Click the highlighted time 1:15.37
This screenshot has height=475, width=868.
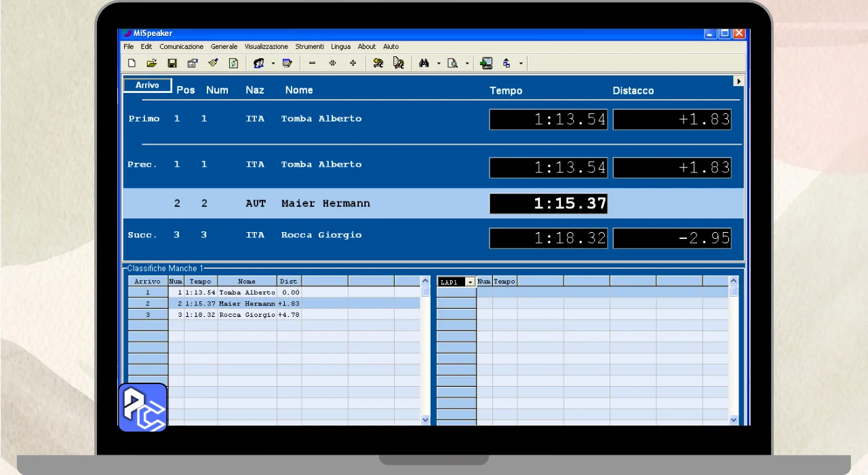(548, 204)
